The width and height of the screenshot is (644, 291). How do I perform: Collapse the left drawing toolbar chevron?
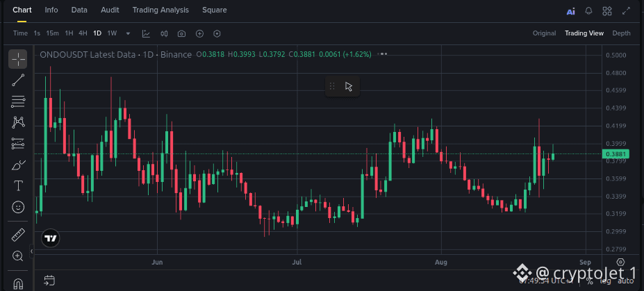[32, 251]
